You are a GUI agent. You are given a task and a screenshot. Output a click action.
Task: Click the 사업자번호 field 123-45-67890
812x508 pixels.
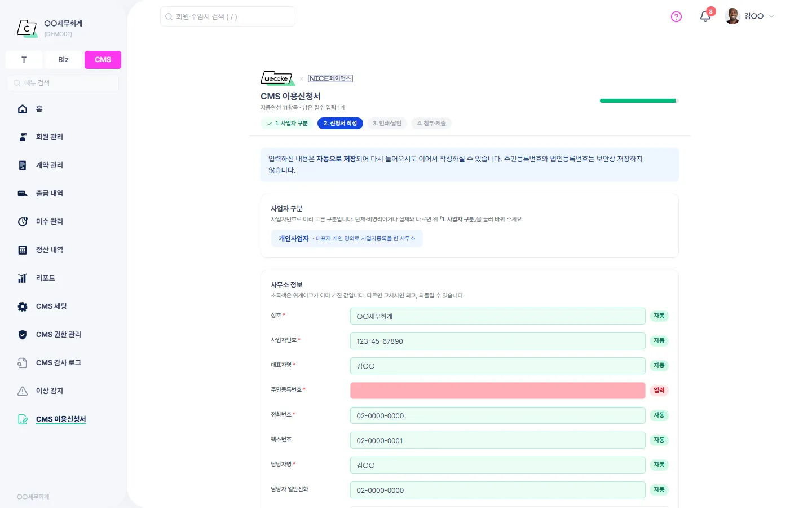click(x=497, y=341)
